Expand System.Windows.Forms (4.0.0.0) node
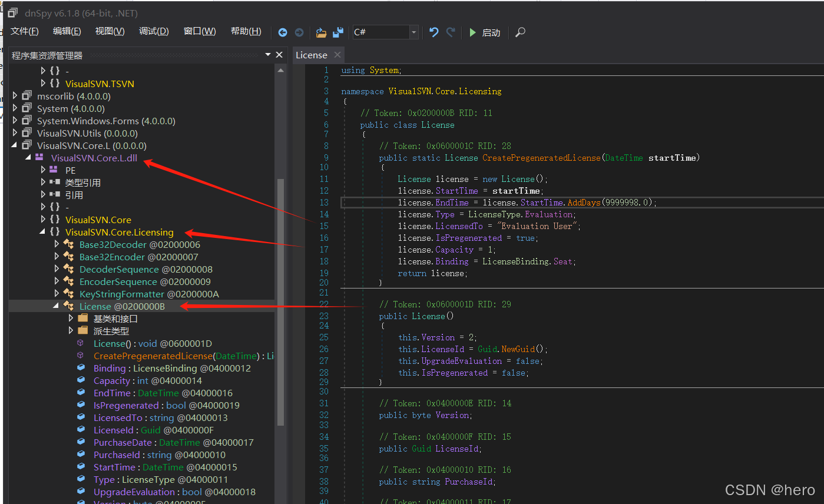 click(x=15, y=121)
